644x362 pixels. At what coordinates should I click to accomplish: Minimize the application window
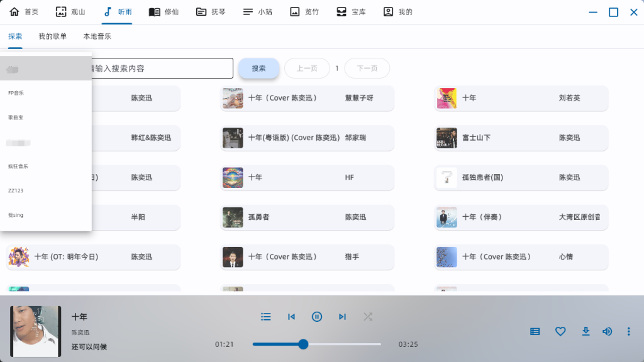(592, 13)
